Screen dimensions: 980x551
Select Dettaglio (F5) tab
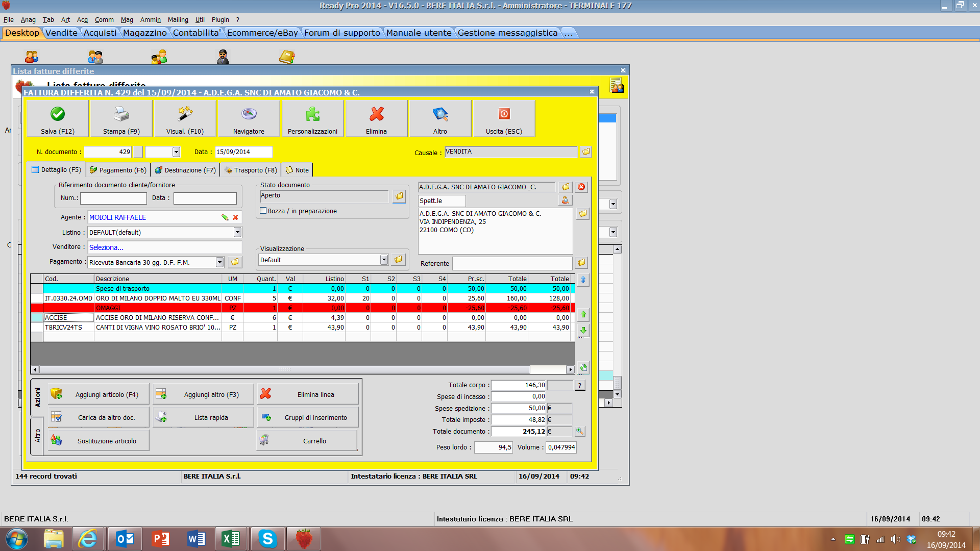(x=56, y=169)
